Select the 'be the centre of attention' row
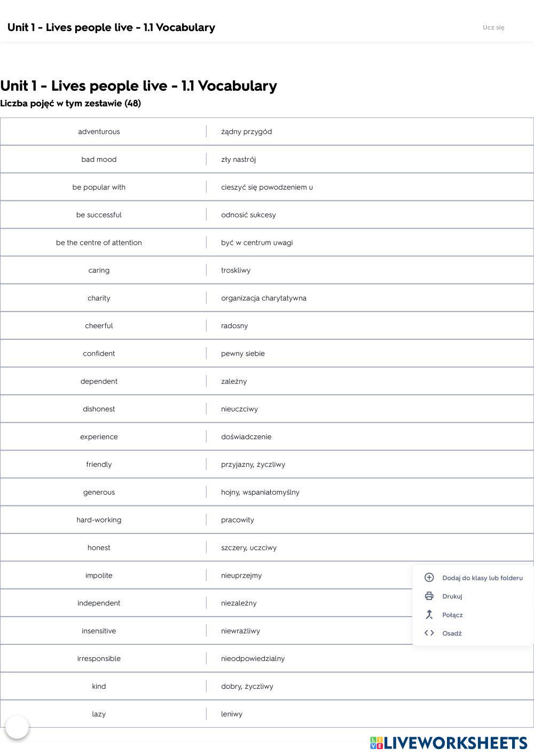This screenshot has width=534, height=756. [x=99, y=243]
